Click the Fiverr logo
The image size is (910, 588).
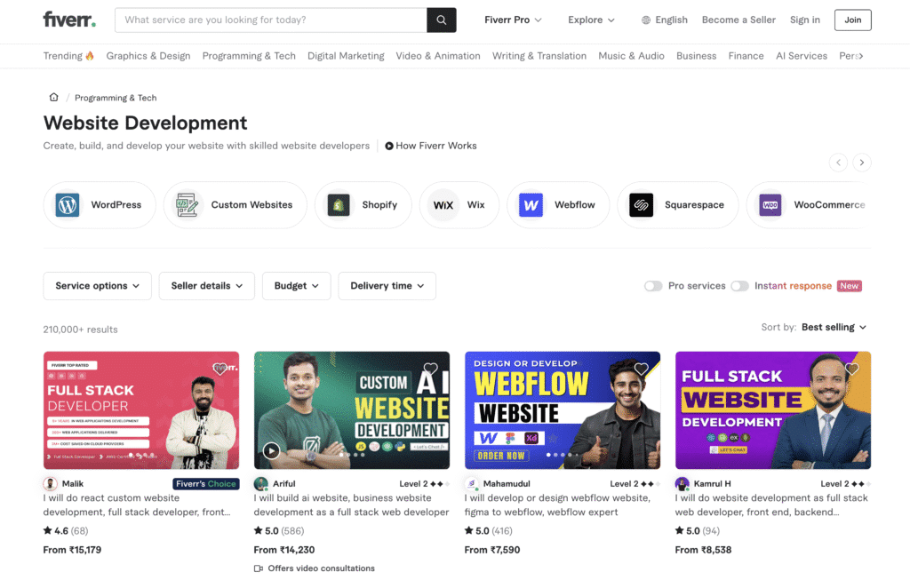coord(69,20)
